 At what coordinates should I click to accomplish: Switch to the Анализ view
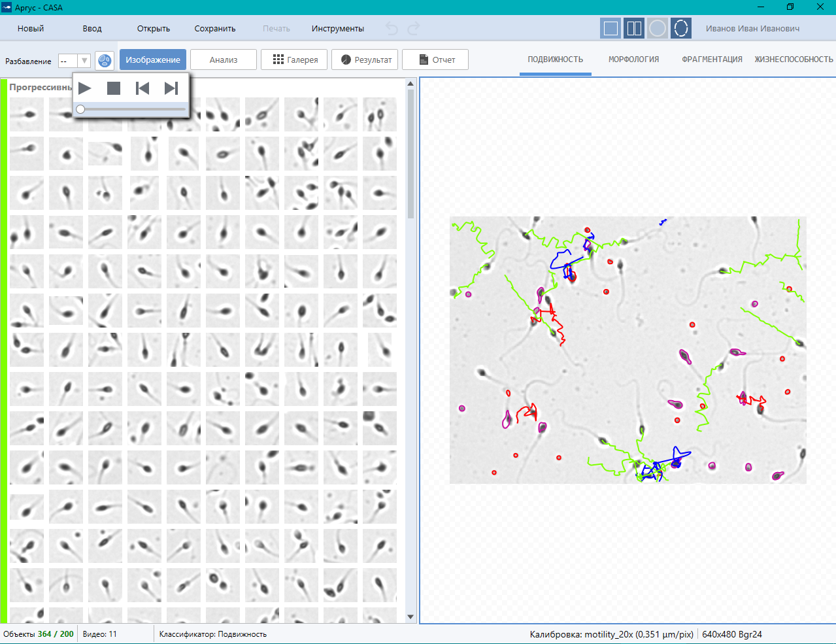224,59
